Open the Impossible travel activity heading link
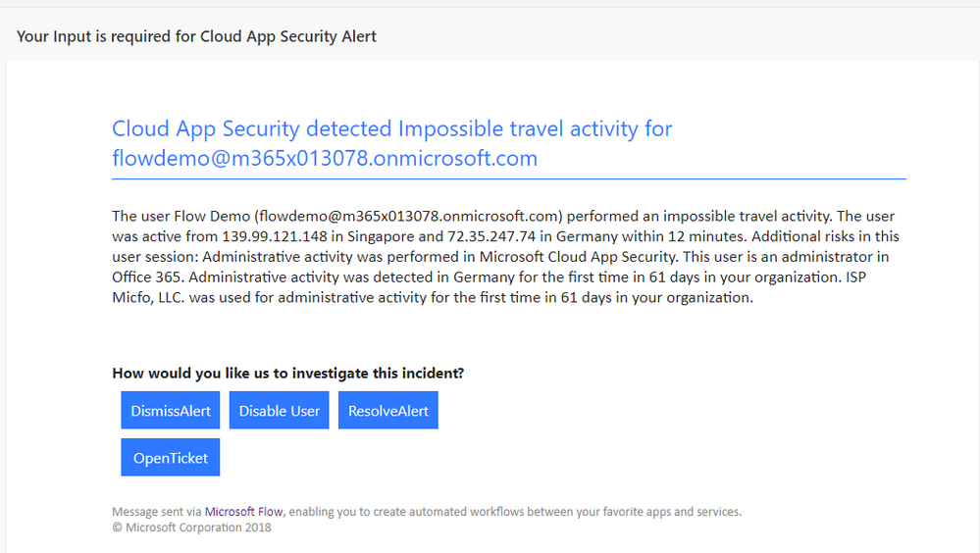This screenshot has width=980, height=553. click(x=392, y=128)
